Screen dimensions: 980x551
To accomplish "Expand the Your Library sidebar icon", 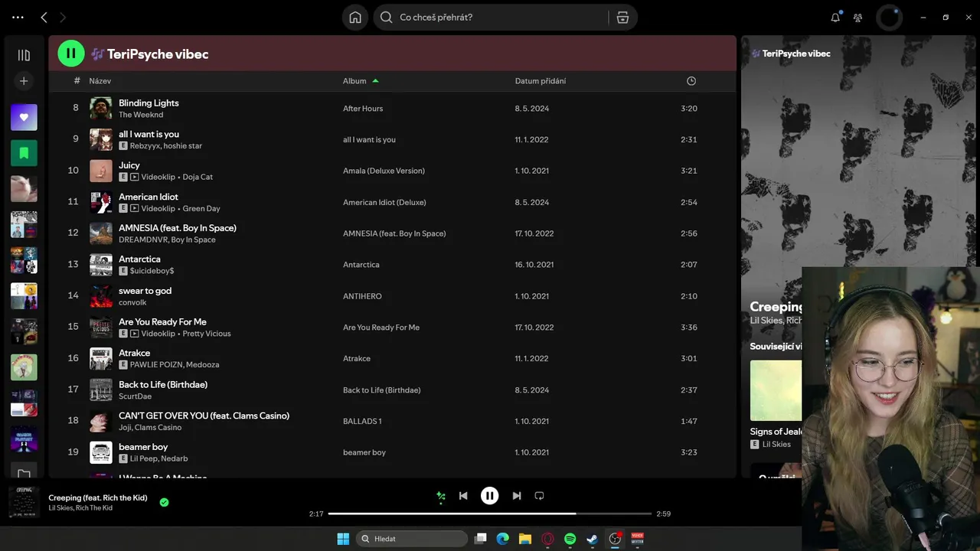I will [24, 55].
